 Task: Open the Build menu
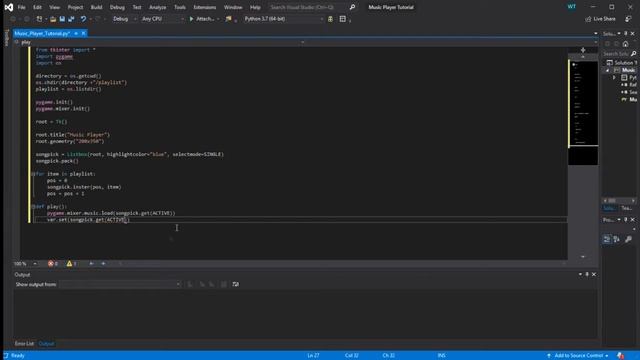point(96,7)
